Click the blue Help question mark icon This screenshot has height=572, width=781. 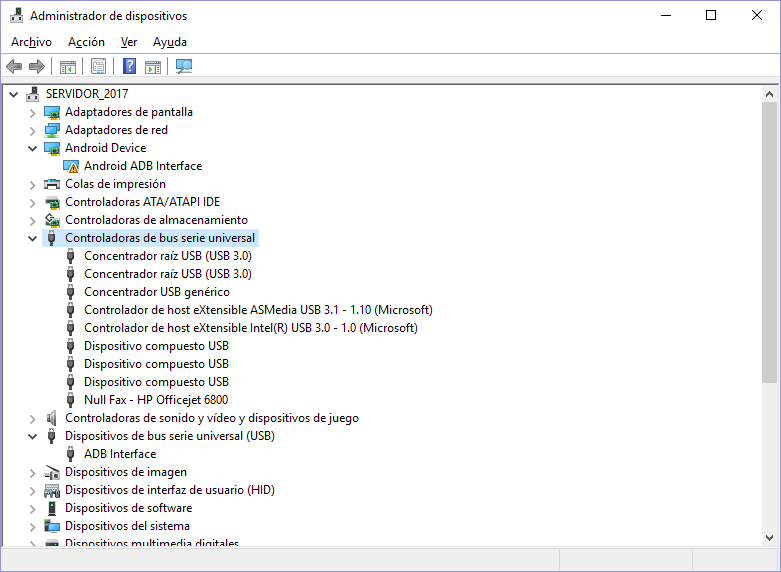click(130, 66)
